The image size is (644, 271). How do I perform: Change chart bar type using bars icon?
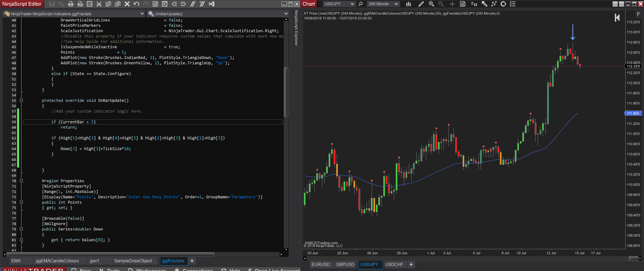409,4
